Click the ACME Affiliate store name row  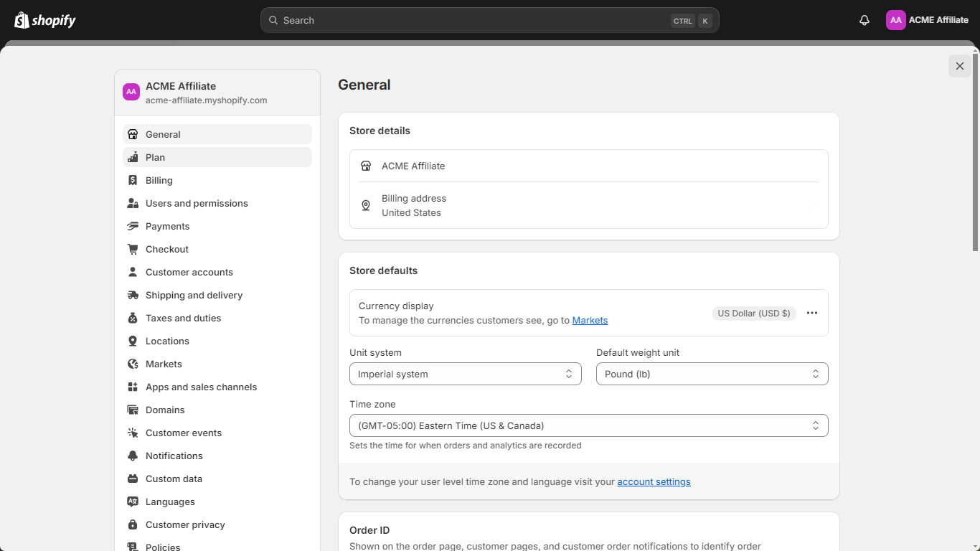click(589, 166)
